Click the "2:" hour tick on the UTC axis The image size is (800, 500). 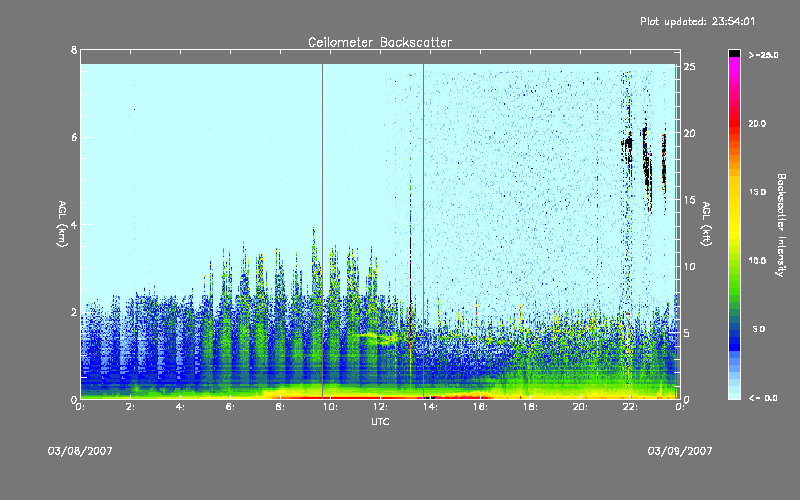(x=130, y=407)
